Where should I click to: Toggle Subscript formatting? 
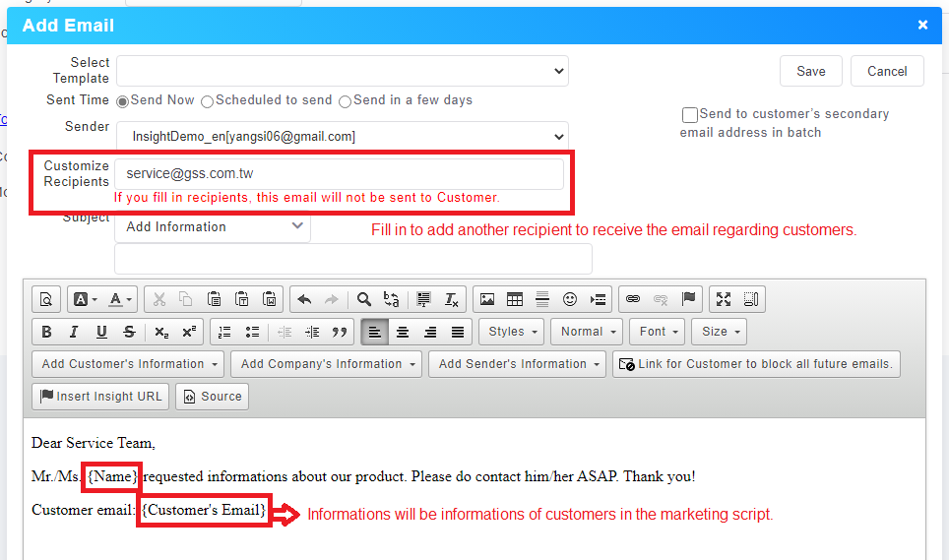click(x=161, y=332)
